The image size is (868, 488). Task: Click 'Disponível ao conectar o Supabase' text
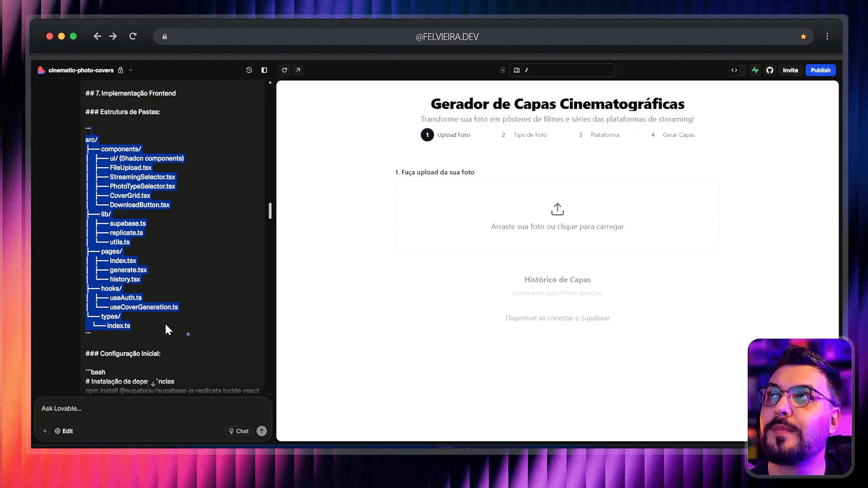(x=557, y=318)
